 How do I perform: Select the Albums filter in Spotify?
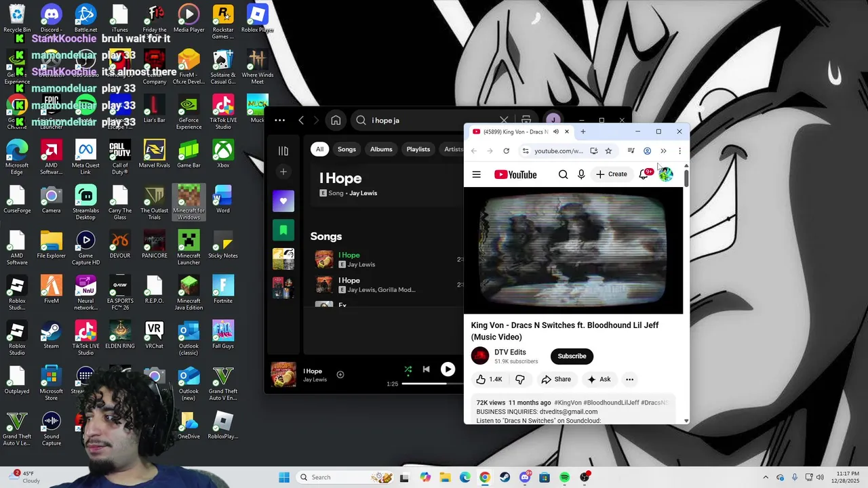pos(381,149)
